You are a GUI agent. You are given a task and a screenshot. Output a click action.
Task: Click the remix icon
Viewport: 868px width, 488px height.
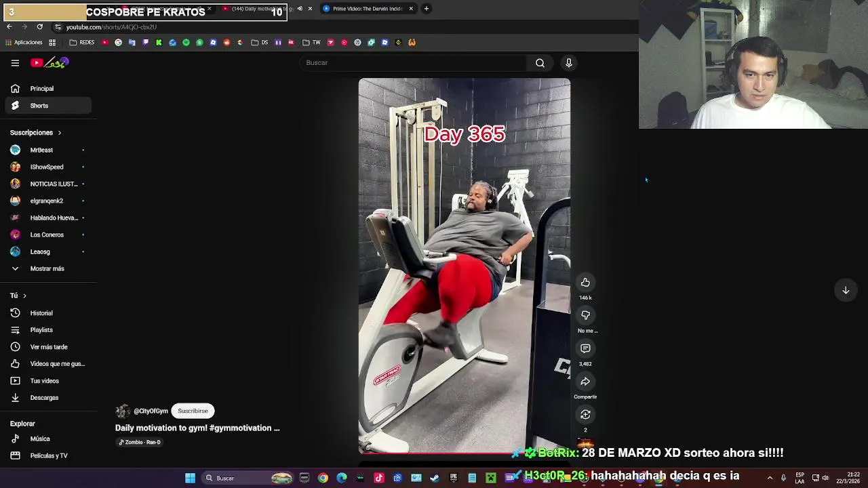(x=585, y=415)
